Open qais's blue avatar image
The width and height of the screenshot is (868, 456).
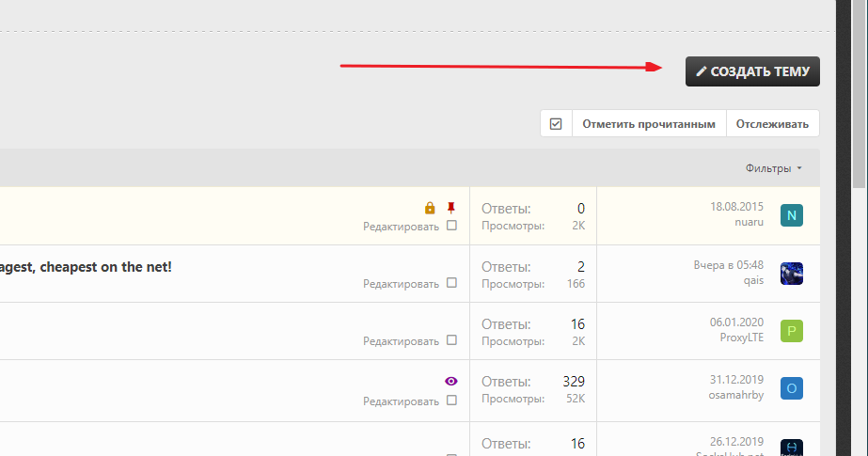pyautogui.click(x=792, y=274)
